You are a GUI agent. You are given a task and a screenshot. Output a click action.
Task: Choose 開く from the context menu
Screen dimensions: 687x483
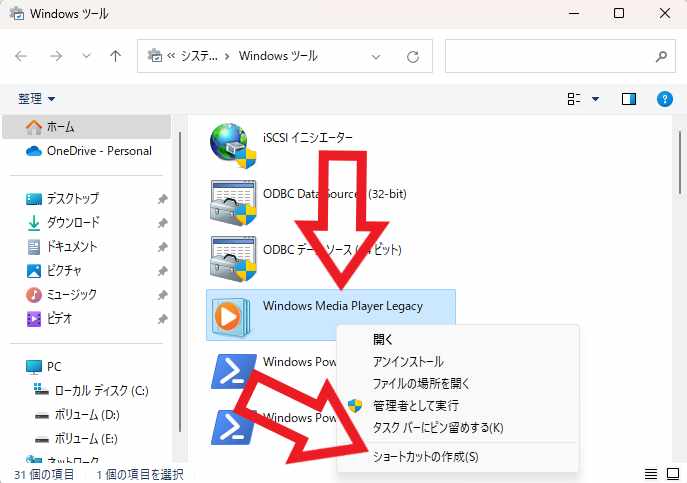pos(458,339)
